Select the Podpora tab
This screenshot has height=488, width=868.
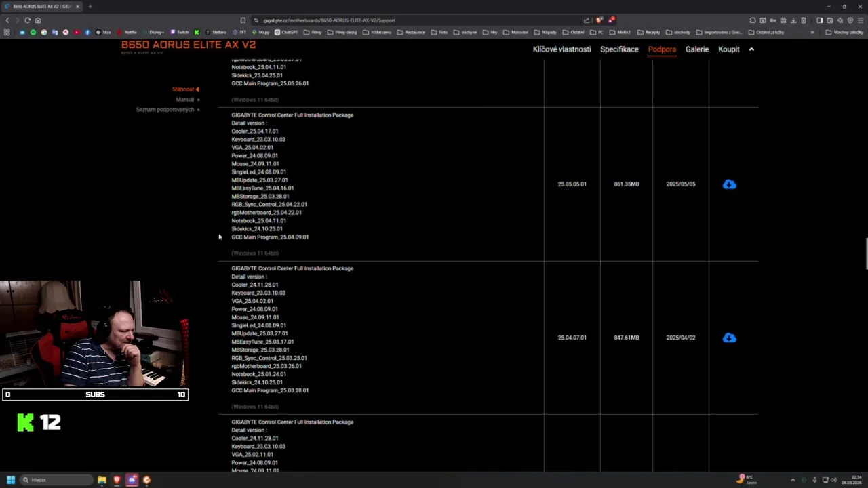(x=662, y=49)
